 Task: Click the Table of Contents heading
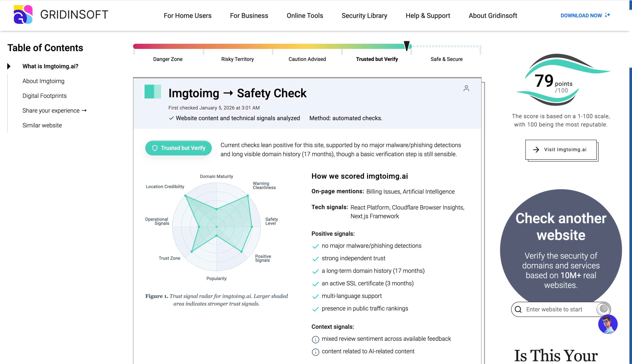point(45,48)
